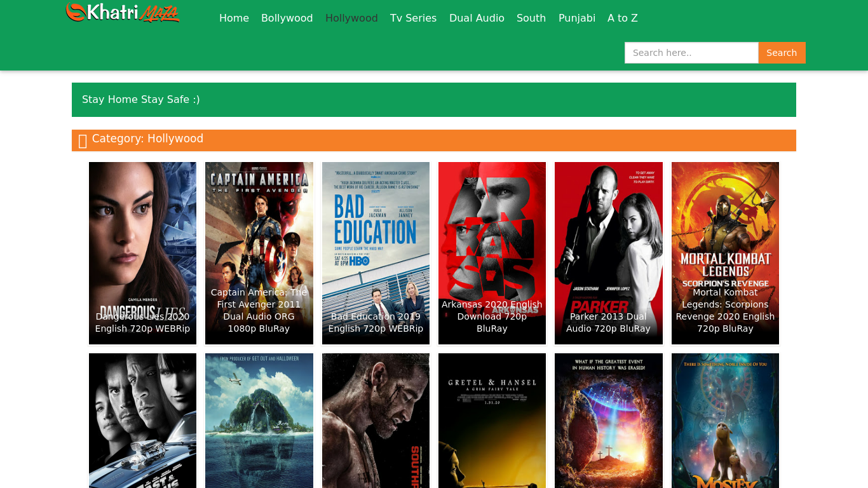The height and width of the screenshot is (488, 868).
Task: Open the A to Z listing
Action: pos(622,18)
